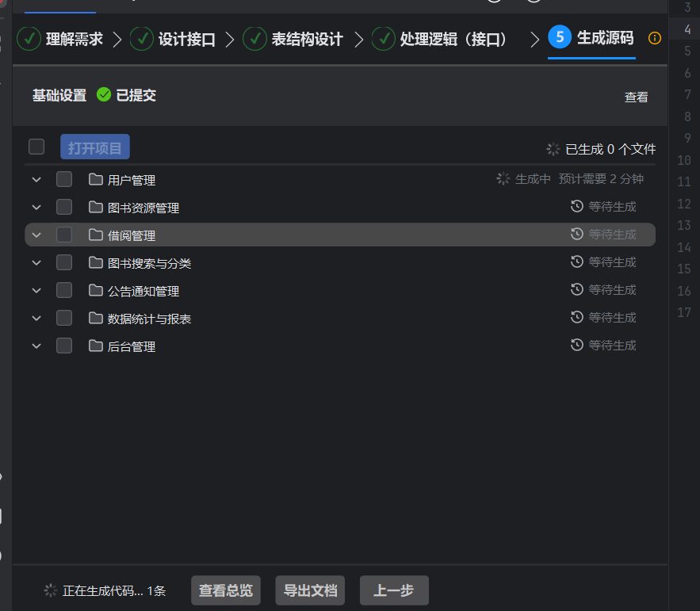Click the green check on 理解需求 step
The image size is (700, 611).
29,38
